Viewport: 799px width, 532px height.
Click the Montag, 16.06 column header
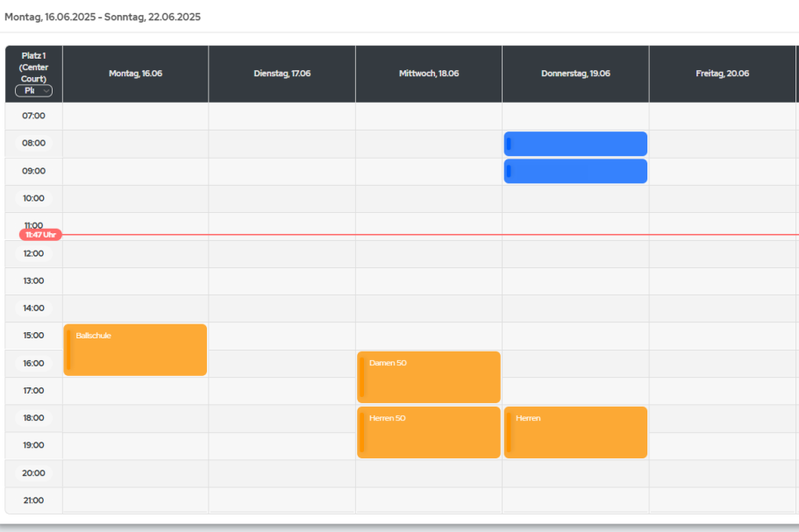pyautogui.click(x=135, y=74)
